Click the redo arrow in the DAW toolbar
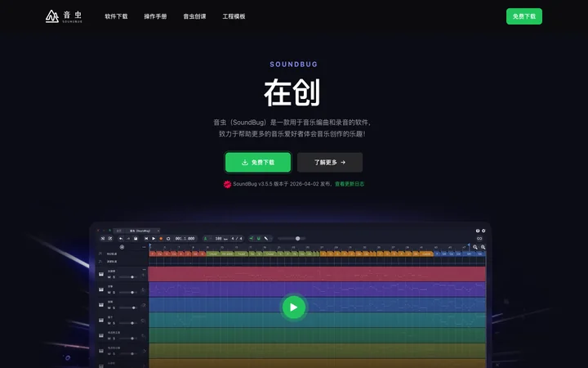 (x=128, y=239)
